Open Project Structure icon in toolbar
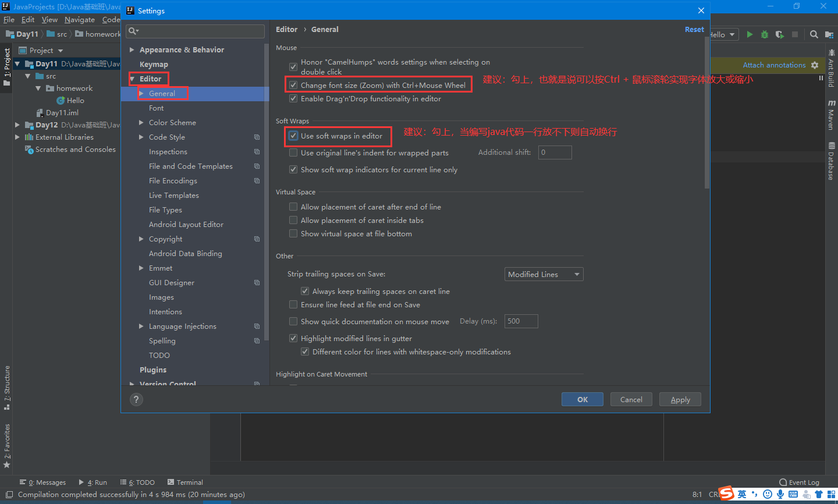Screen dimensions: 838x504 (829, 34)
